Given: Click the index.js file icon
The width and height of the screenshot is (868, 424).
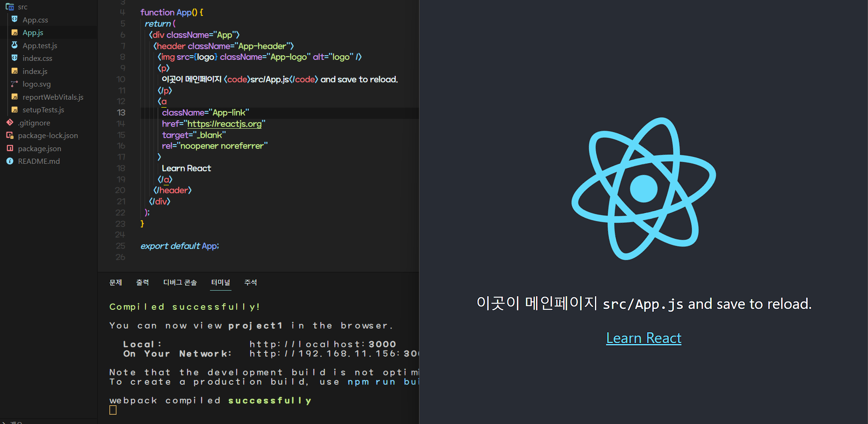Looking at the screenshot, I should click(14, 71).
